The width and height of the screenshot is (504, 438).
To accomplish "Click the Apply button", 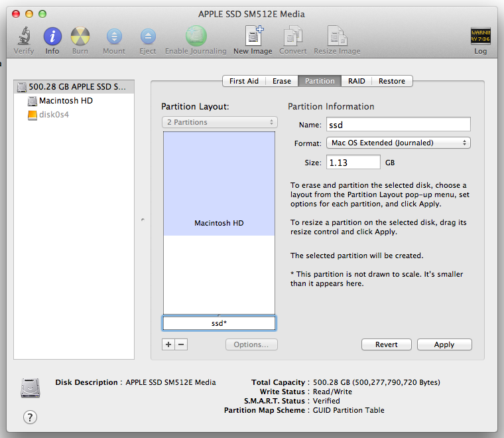I will pyautogui.click(x=444, y=344).
